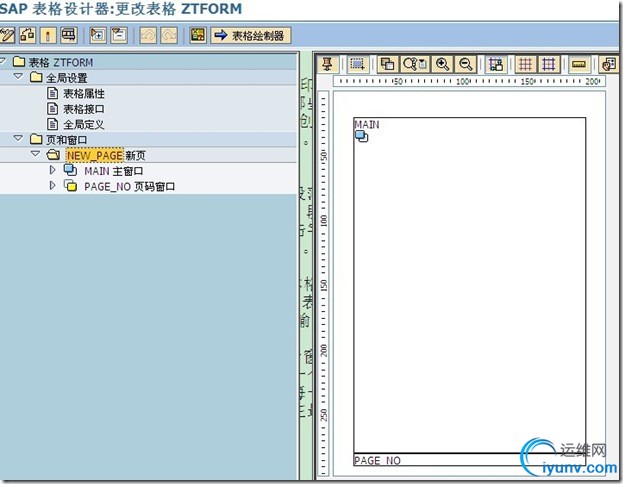Click the expand subtree toolbar icon
This screenshot has width=623, height=484.
click(x=98, y=35)
